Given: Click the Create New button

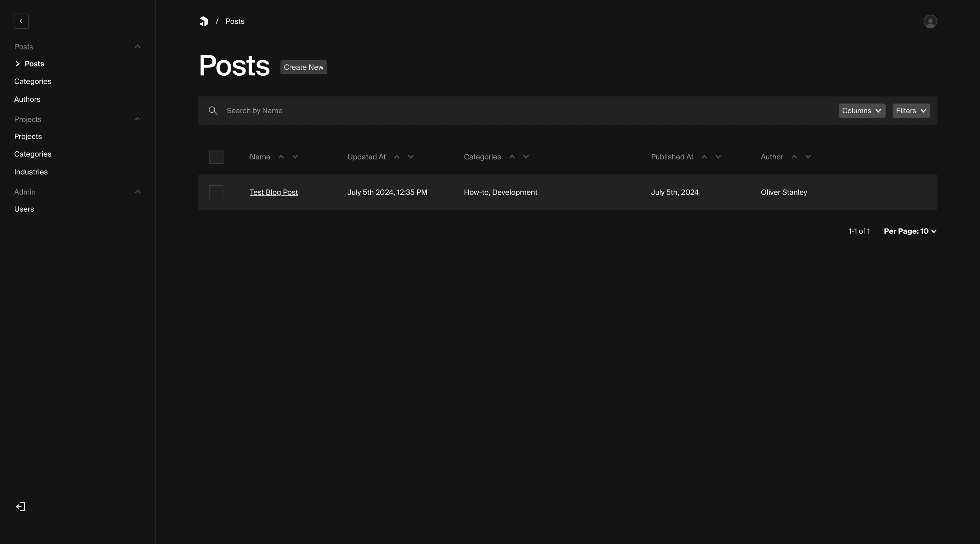Looking at the screenshot, I should pyautogui.click(x=303, y=67).
